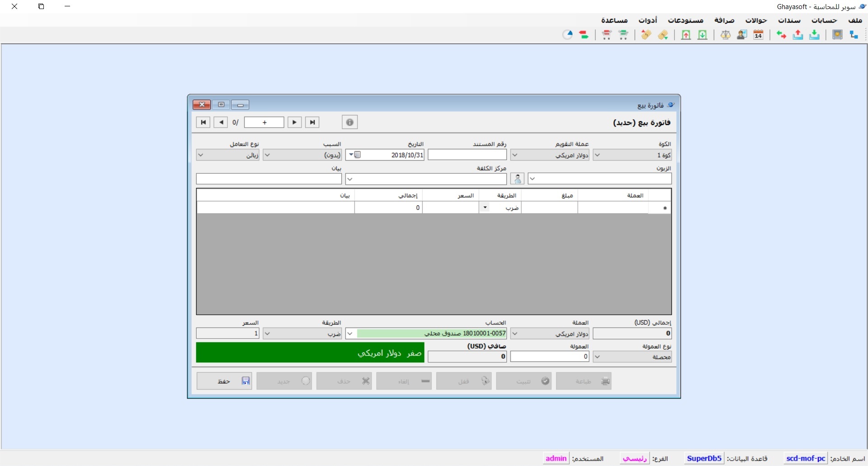Expand the عملة التقويم currency dropdown
This screenshot has width=868, height=466.
pyautogui.click(x=515, y=155)
